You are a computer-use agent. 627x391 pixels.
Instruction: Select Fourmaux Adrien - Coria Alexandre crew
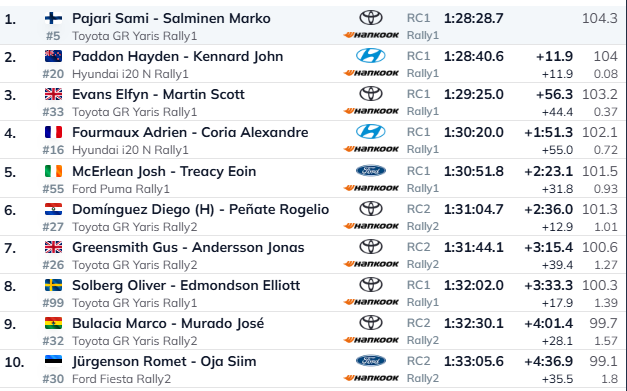tap(190, 132)
